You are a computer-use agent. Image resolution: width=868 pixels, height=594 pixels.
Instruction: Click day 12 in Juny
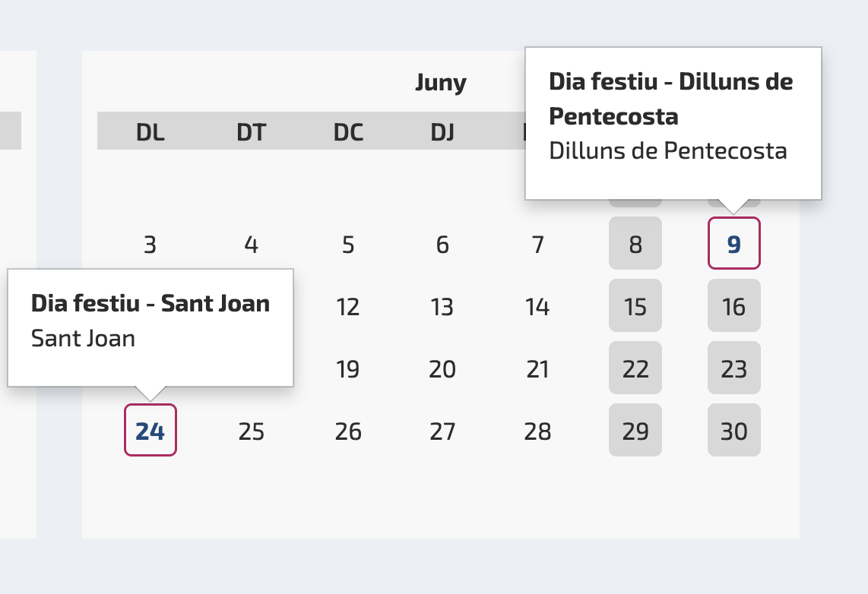[x=348, y=307]
